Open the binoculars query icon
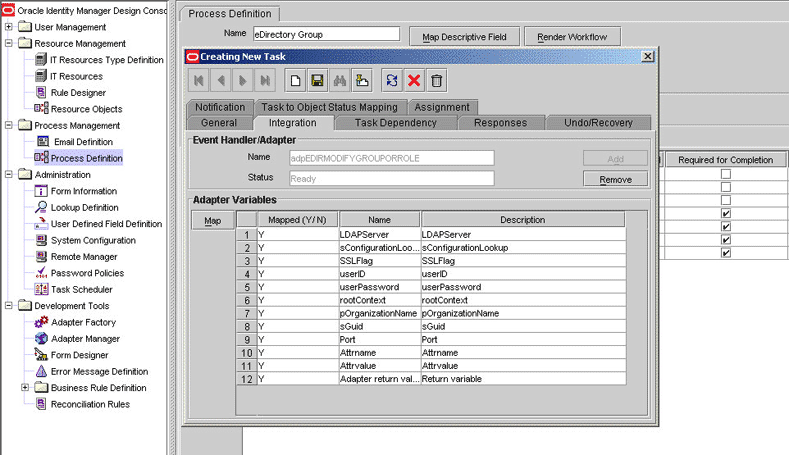 point(340,81)
